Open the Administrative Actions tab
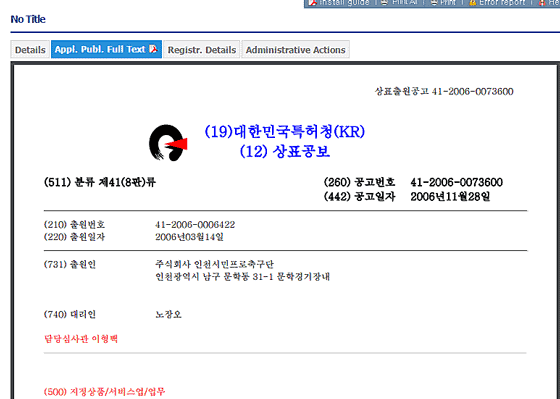560x399 pixels. click(x=295, y=50)
